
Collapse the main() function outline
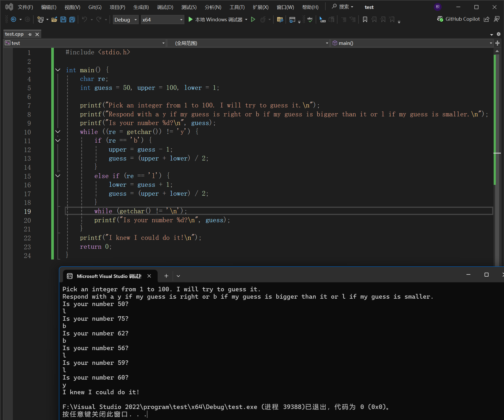click(x=58, y=70)
